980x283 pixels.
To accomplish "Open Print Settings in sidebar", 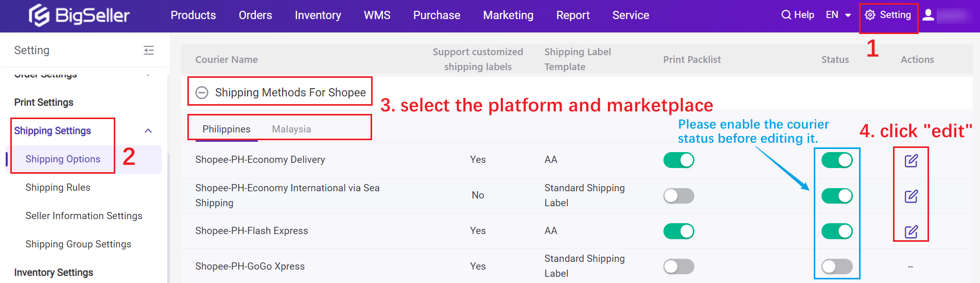I will 44,103.
